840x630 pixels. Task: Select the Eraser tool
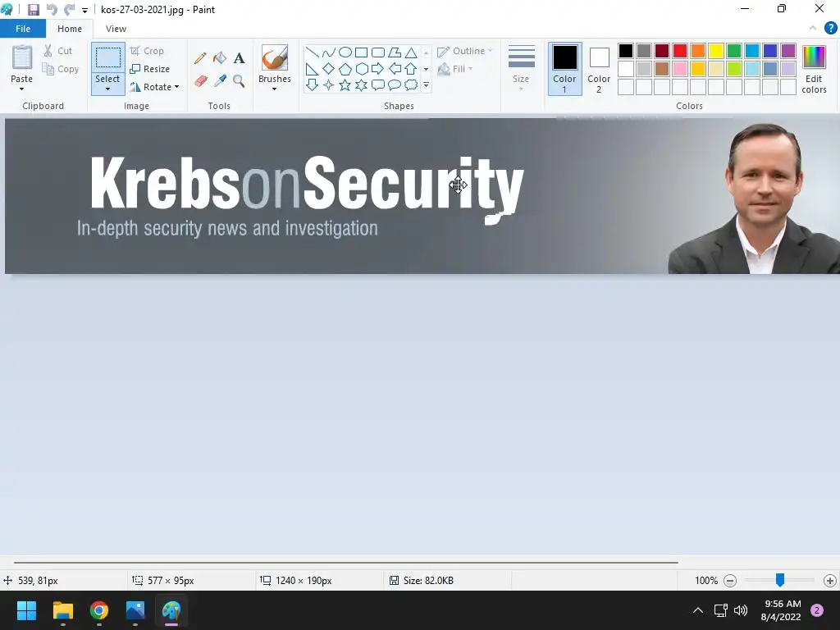click(x=200, y=81)
